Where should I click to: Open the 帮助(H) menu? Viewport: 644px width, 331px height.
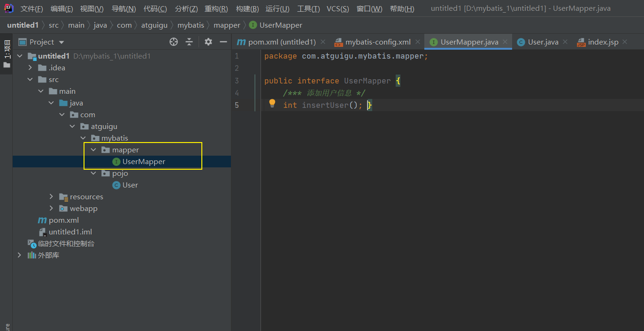pyautogui.click(x=402, y=9)
